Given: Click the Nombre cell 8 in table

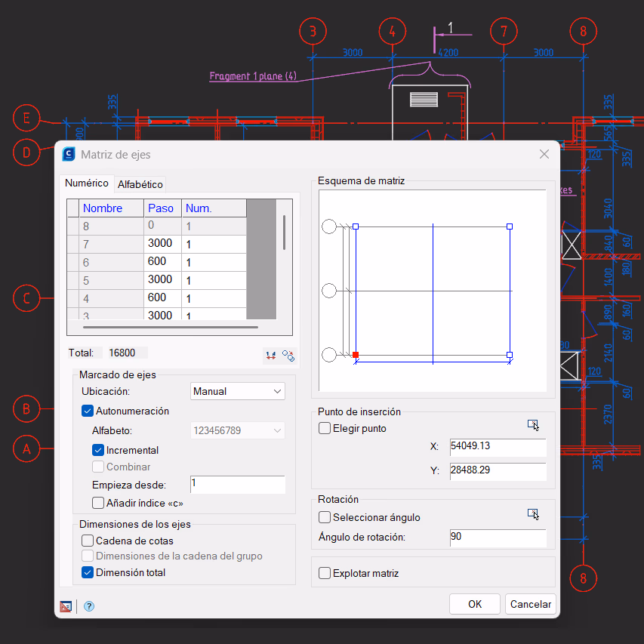Looking at the screenshot, I should 111,226.
